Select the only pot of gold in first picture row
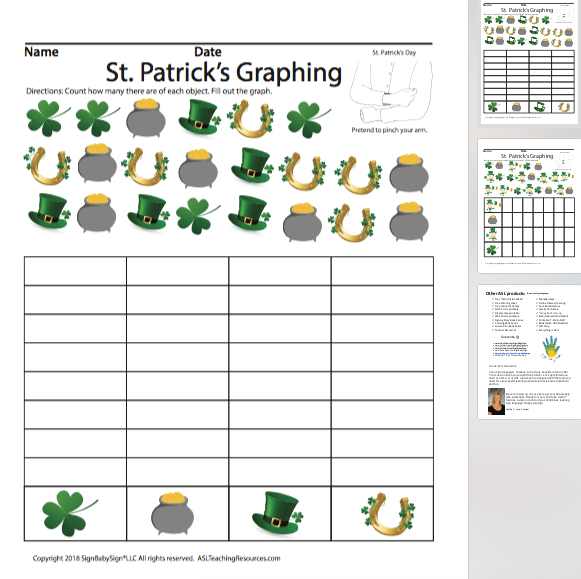The height and width of the screenshot is (579, 581). 146,118
